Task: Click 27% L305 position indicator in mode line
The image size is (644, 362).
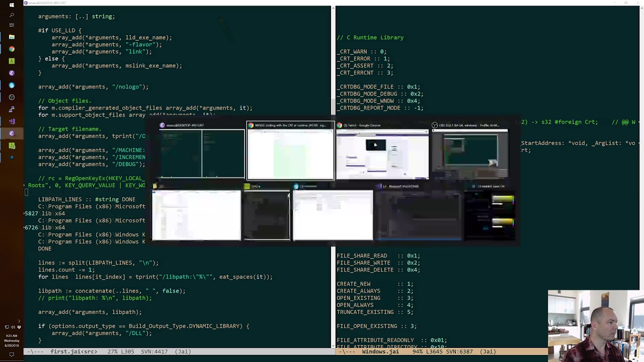Action: pos(120,351)
